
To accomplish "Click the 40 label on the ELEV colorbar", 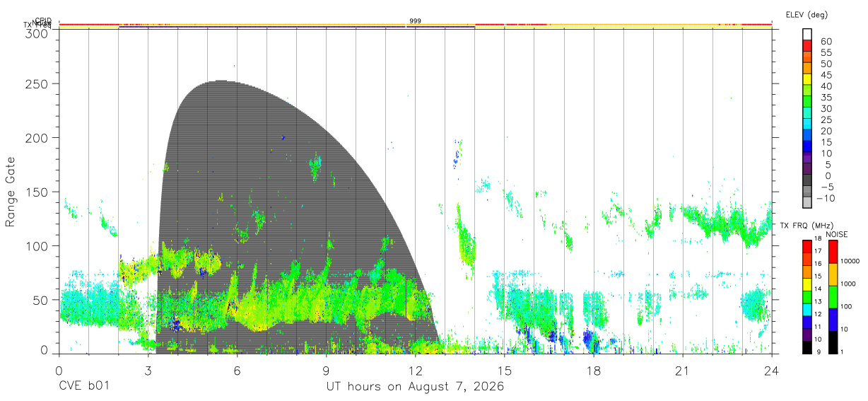I will tap(826, 86).
